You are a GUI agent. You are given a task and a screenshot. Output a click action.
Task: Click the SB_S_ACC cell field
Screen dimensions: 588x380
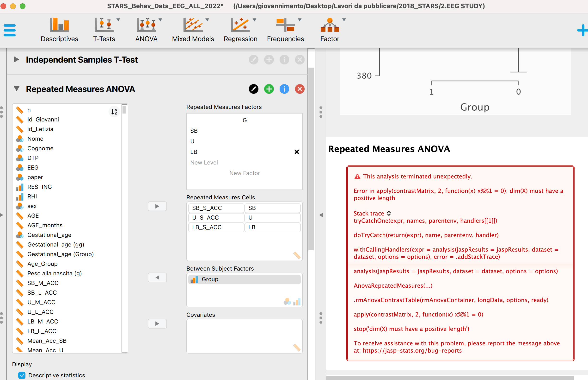click(216, 208)
